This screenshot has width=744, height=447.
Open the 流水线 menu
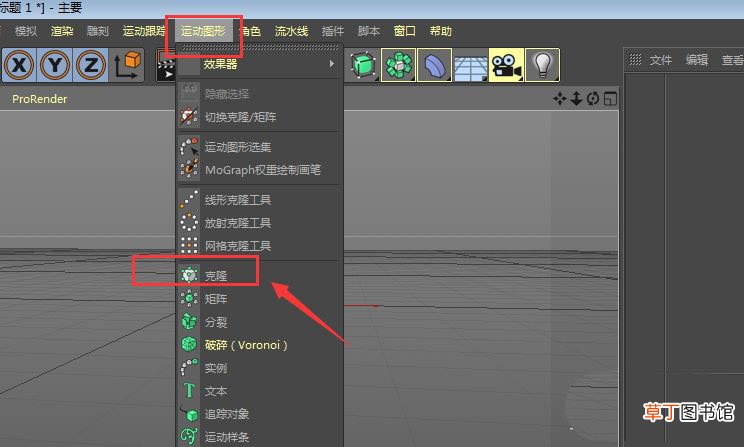coord(292,31)
